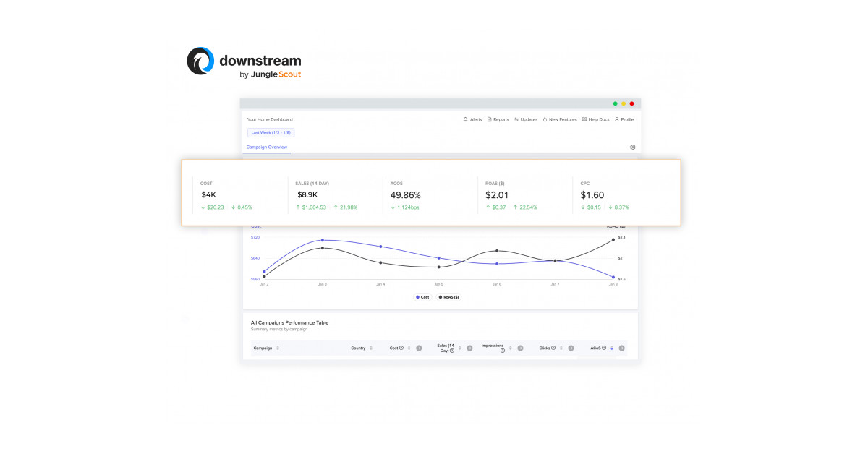The width and height of the screenshot is (868, 454).
Task: Expand the Cost column filter arrow
Action: pyautogui.click(x=418, y=348)
